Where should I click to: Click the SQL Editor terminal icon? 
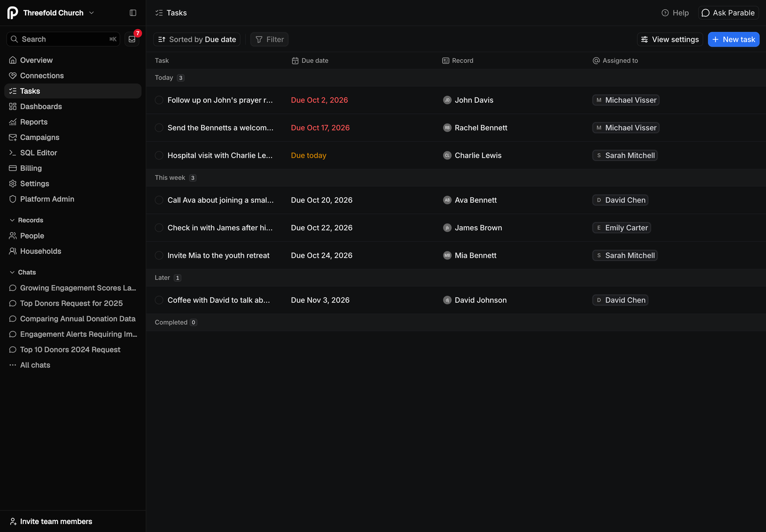(x=13, y=153)
